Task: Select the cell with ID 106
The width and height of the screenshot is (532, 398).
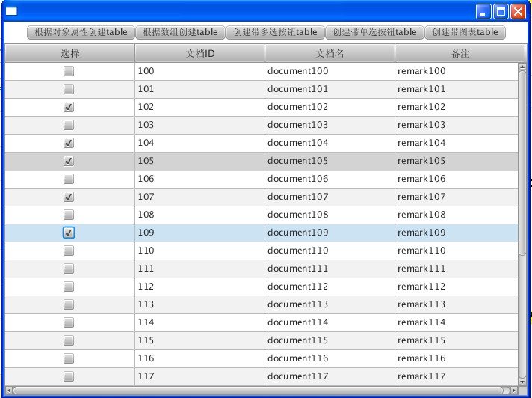Action: pos(199,179)
